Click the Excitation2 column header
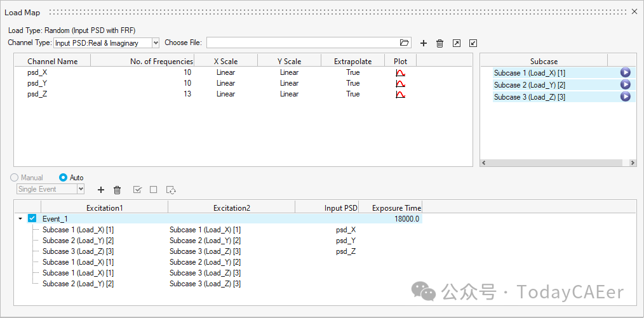The height and width of the screenshot is (318, 644). tap(232, 208)
